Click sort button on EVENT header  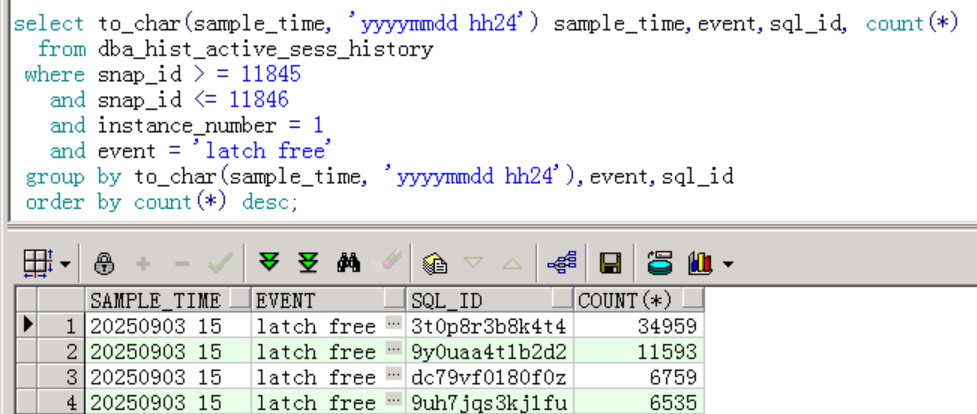click(394, 299)
